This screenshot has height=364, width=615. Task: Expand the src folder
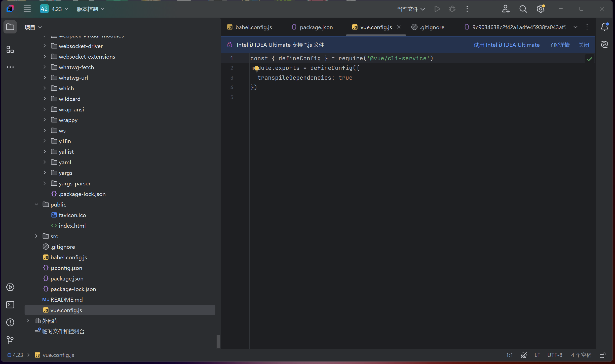[x=36, y=236]
